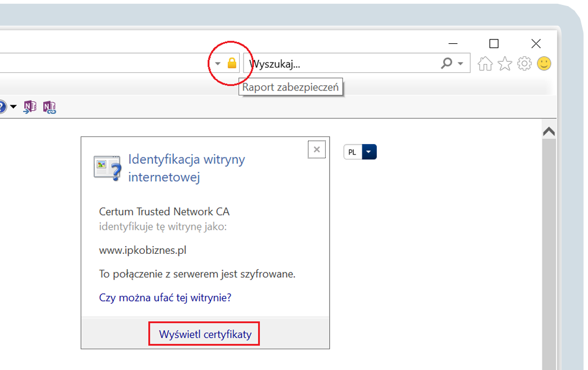The image size is (588, 370).
Task: Open the PL language dropdown
Action: 369,152
